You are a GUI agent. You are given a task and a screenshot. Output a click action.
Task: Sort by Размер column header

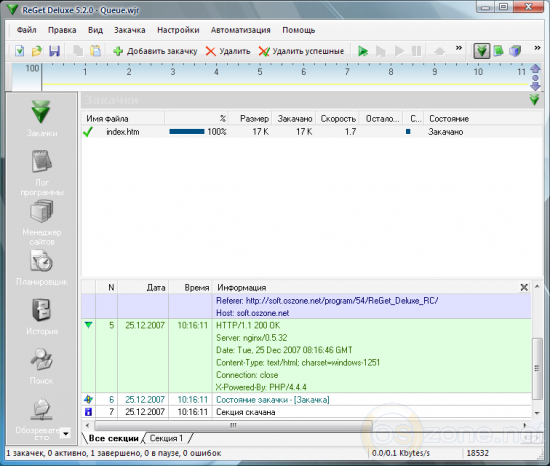click(250, 119)
